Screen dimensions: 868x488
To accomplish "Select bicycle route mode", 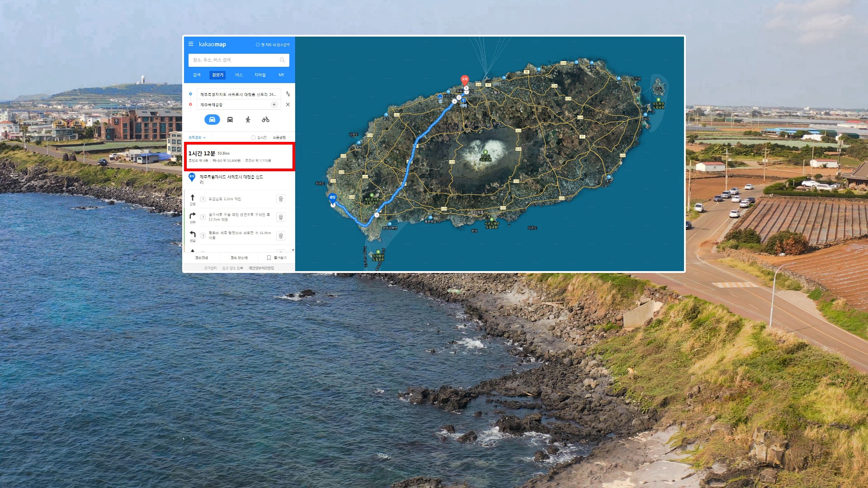I will point(265,119).
